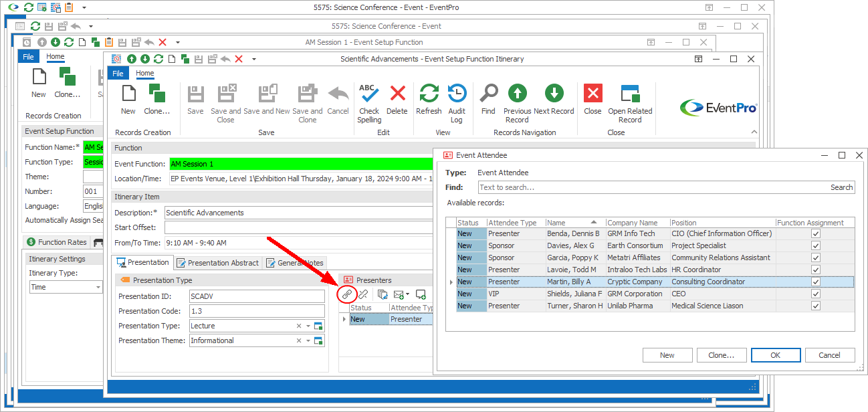
Task: Click the Link presenter chain icon
Action: 346,294
